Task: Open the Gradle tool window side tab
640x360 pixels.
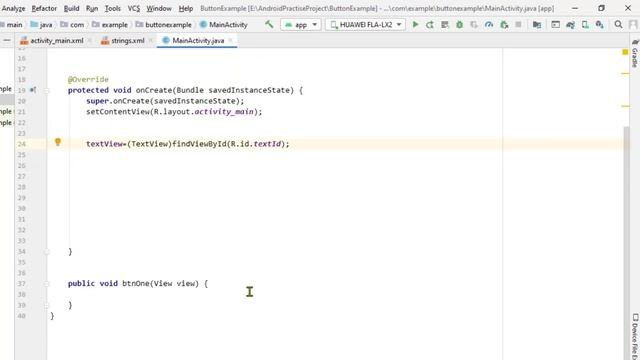Action: [635, 53]
